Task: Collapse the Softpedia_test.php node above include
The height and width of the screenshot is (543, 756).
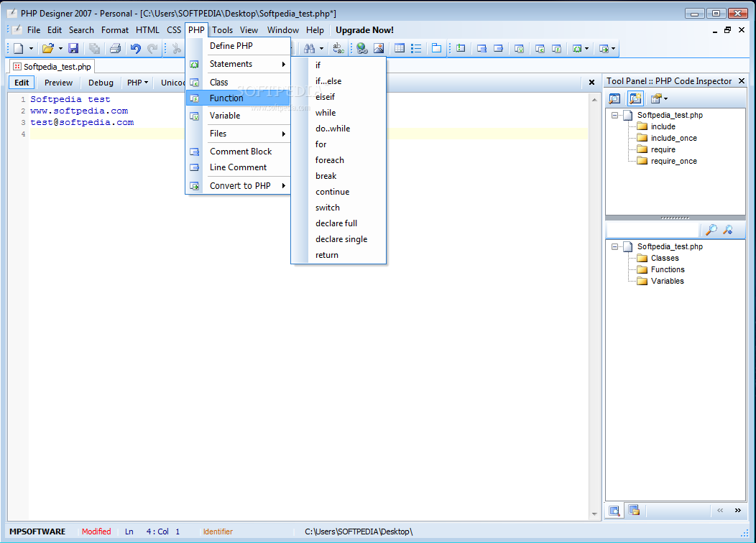Action: (x=615, y=115)
